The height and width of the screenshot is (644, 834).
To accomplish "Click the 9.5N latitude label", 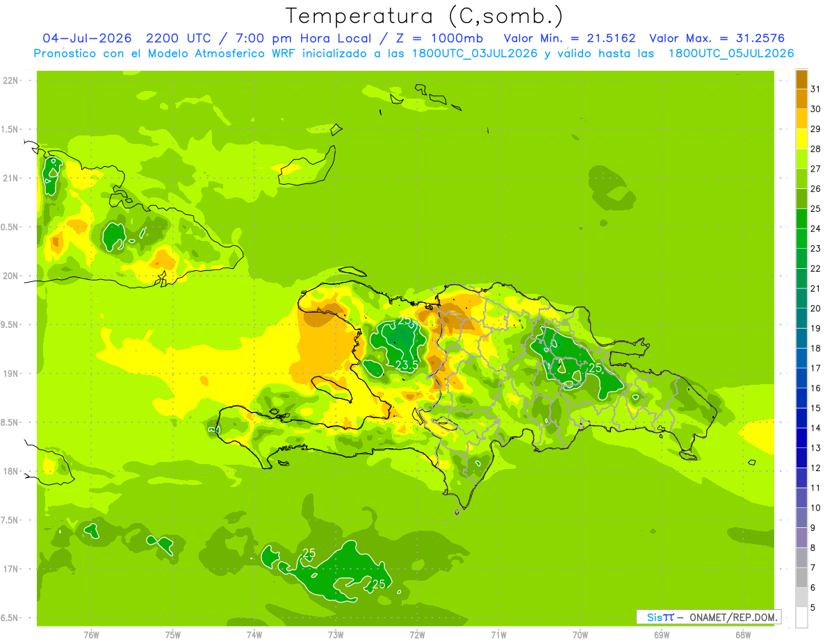I will point(10,324).
